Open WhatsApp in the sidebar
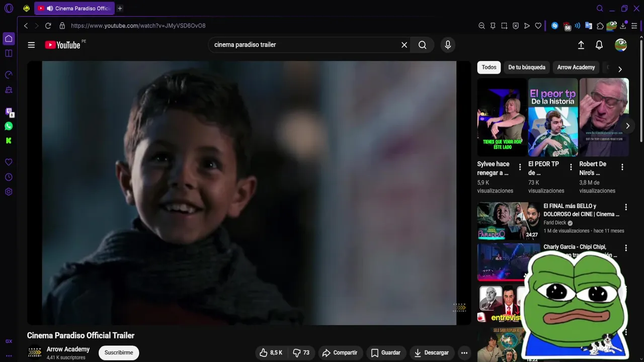644x362 pixels. [x=9, y=126]
